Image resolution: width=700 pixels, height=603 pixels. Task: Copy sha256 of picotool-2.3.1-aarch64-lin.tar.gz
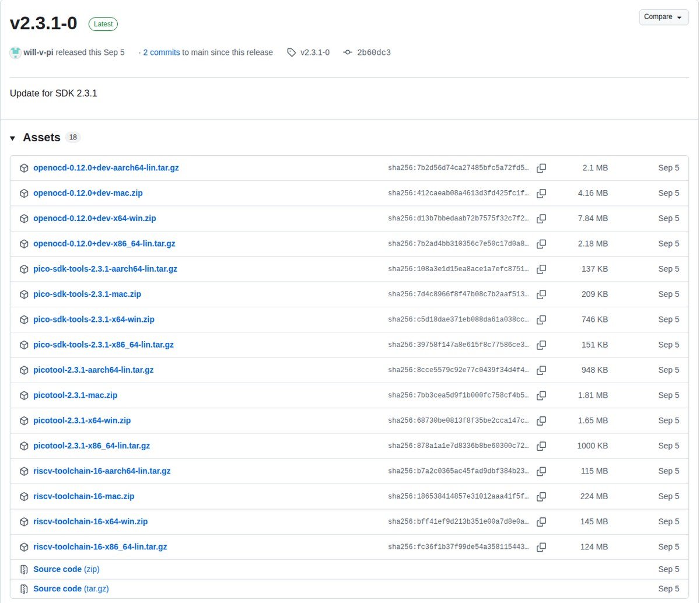541,370
